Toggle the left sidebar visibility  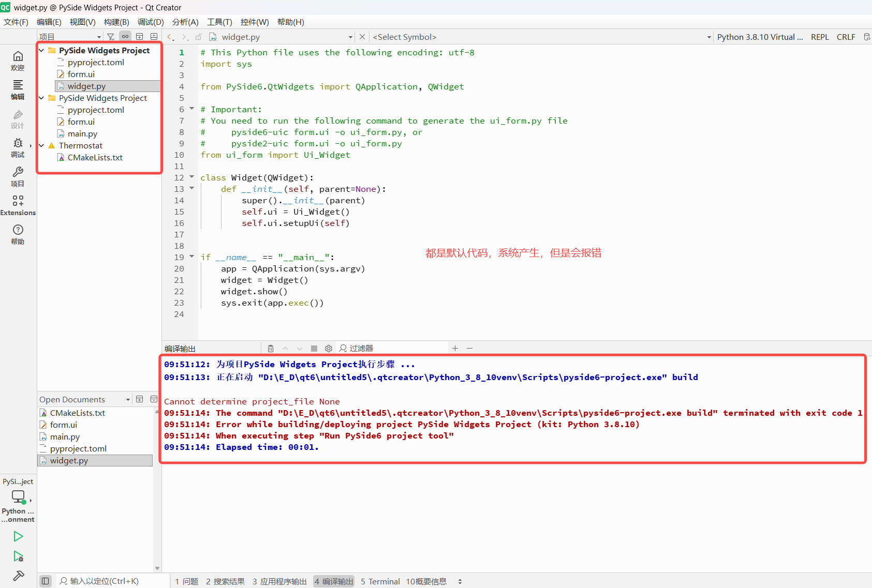[x=46, y=581]
